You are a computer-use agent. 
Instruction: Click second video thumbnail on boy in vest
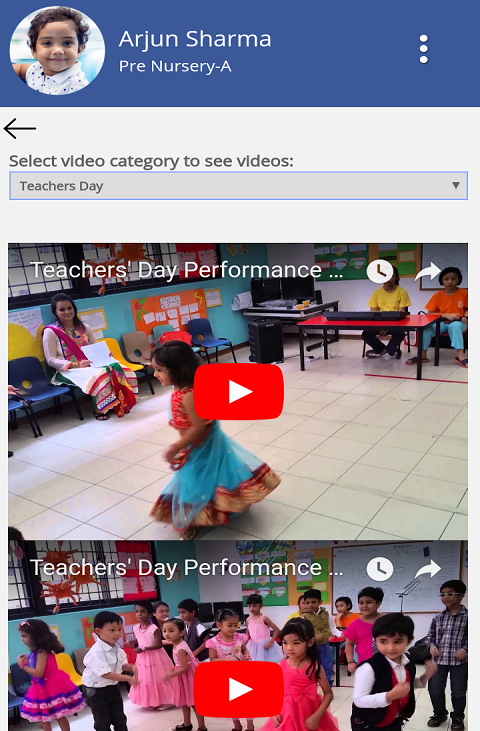point(389,671)
